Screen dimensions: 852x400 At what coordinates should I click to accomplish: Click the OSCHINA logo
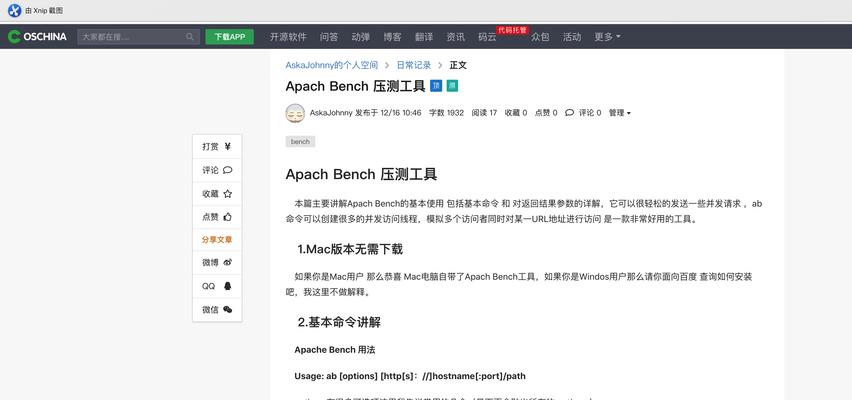(x=37, y=36)
